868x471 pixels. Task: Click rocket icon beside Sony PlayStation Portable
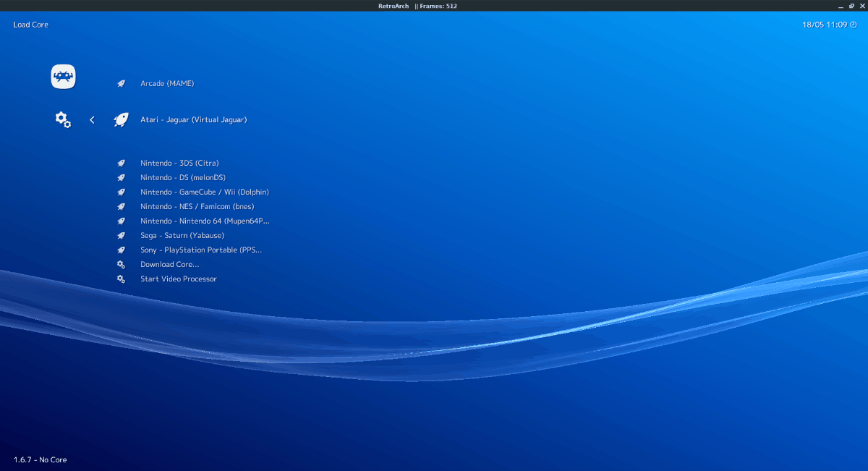pyautogui.click(x=121, y=250)
